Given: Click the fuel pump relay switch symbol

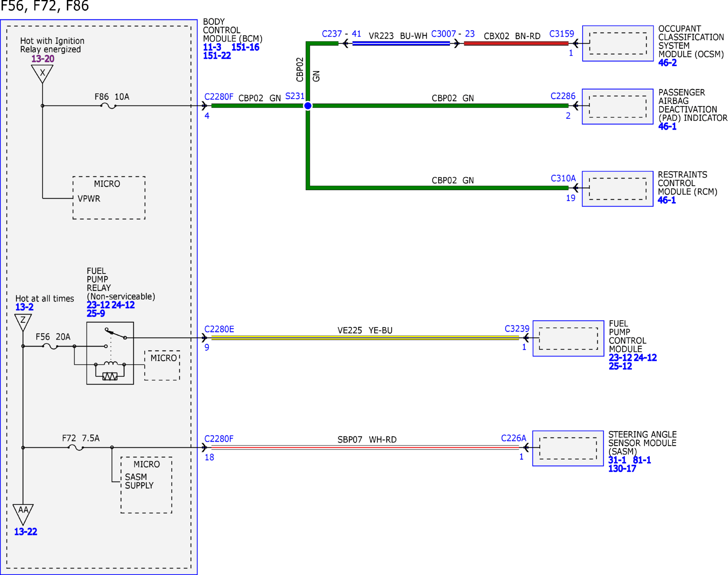Looking at the screenshot, I should point(116,333).
